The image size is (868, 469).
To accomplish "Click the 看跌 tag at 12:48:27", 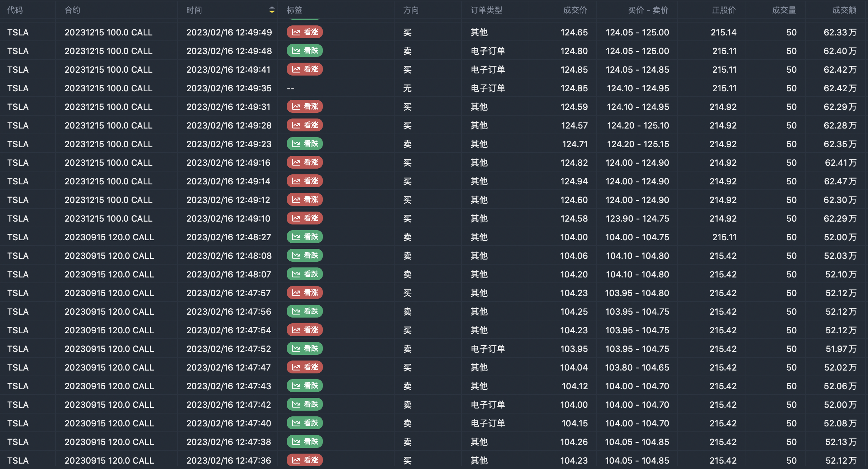I will click(x=305, y=237).
